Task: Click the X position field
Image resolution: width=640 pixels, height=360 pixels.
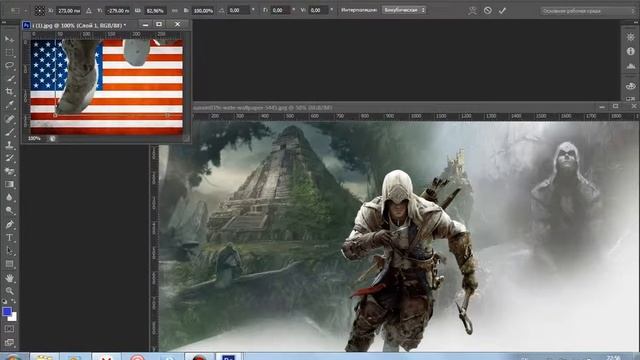Action: 69,11
